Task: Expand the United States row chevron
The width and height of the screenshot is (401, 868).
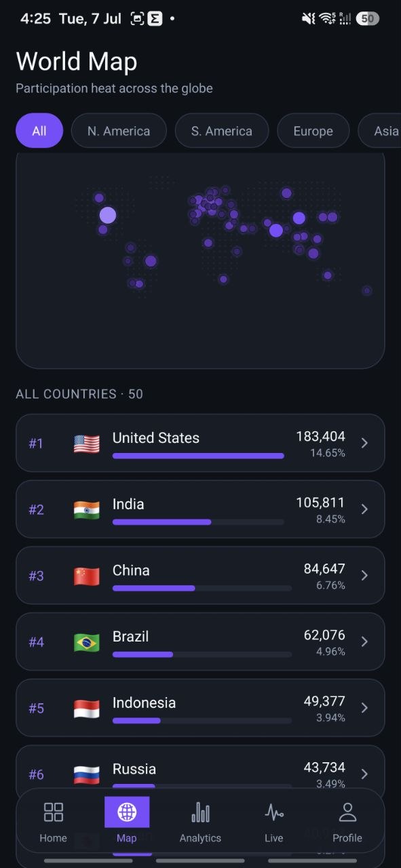Action: (364, 443)
